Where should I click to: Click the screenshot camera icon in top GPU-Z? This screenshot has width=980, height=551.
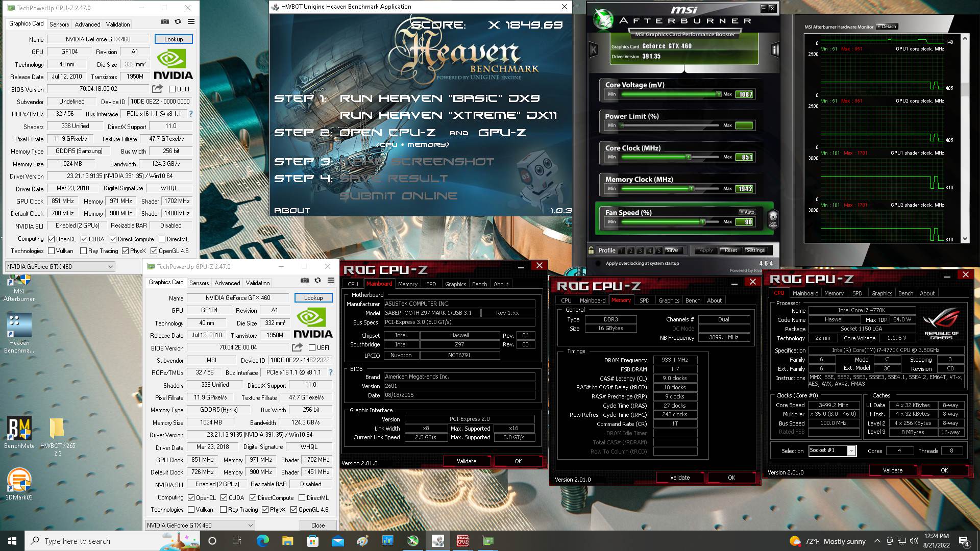[165, 22]
